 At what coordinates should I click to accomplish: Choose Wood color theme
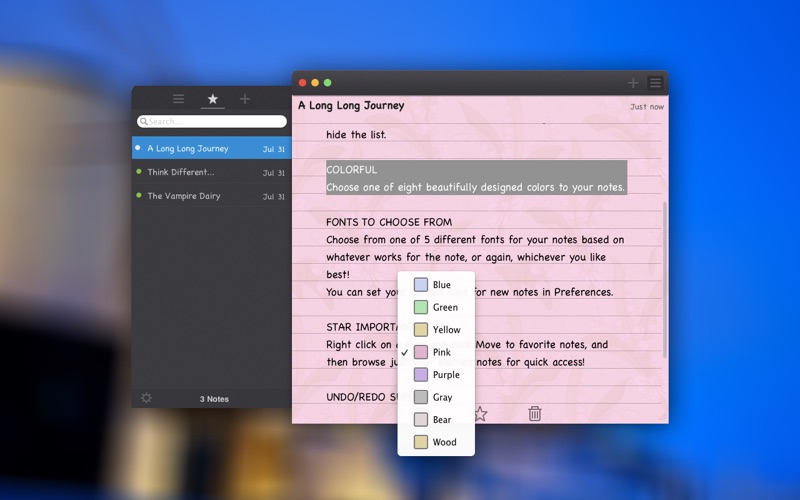(x=436, y=442)
